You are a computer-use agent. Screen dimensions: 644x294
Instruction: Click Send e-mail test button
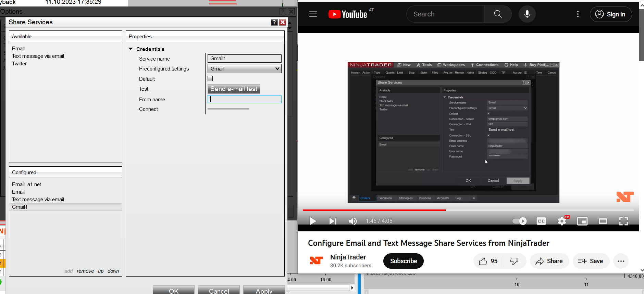coord(234,89)
